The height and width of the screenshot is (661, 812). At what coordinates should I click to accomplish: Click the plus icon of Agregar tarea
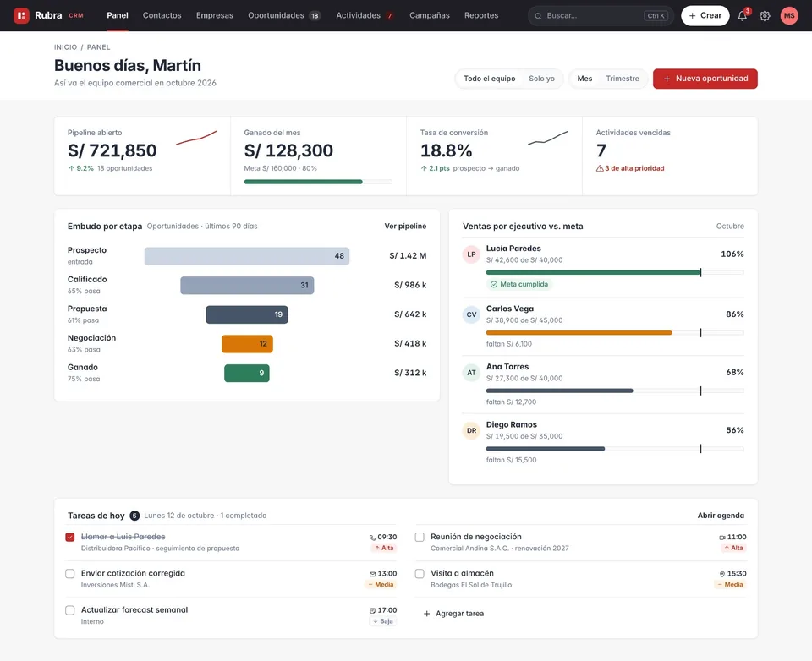(426, 614)
